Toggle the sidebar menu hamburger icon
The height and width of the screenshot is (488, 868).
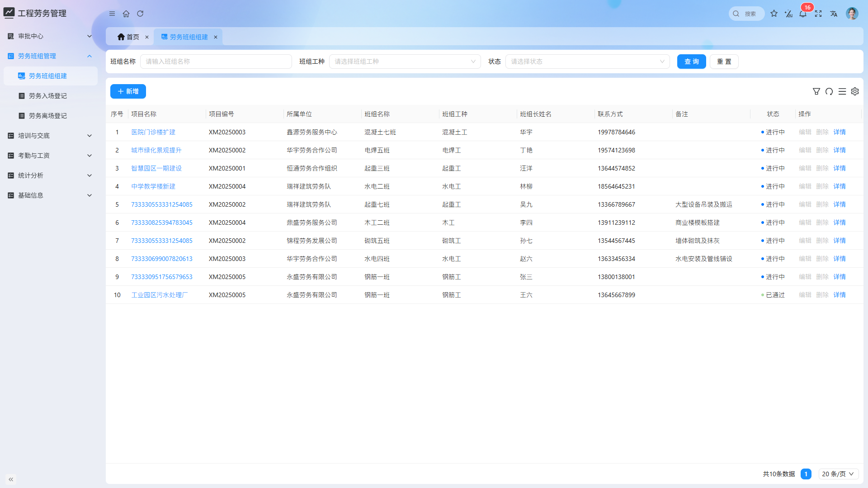pyautogui.click(x=112, y=14)
